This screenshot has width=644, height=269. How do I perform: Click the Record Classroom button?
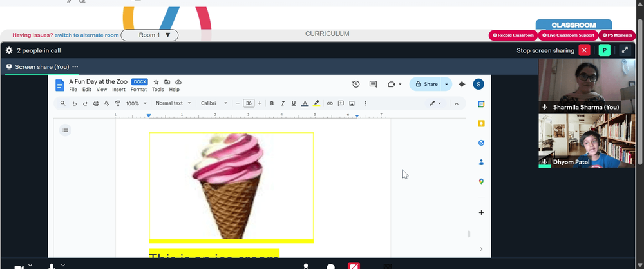coord(513,35)
